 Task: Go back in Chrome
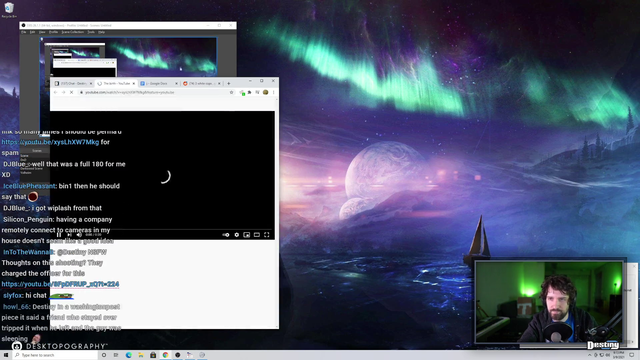pos(56,92)
